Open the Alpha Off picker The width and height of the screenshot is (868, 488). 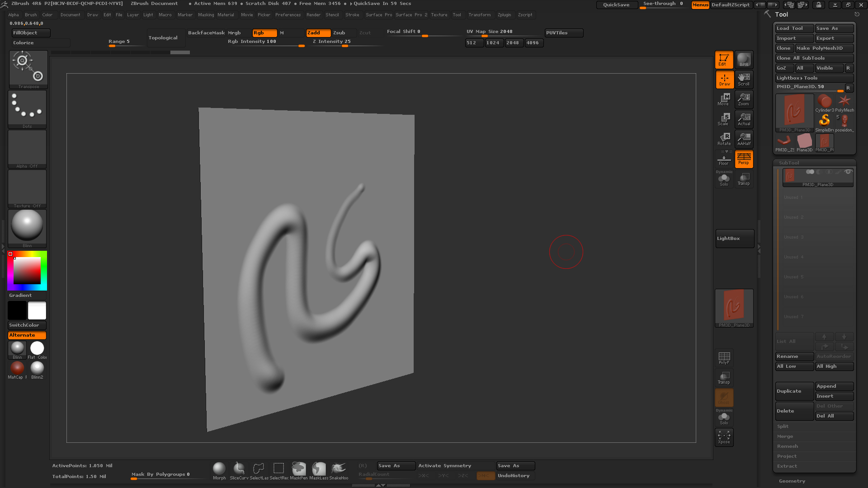pos(27,149)
